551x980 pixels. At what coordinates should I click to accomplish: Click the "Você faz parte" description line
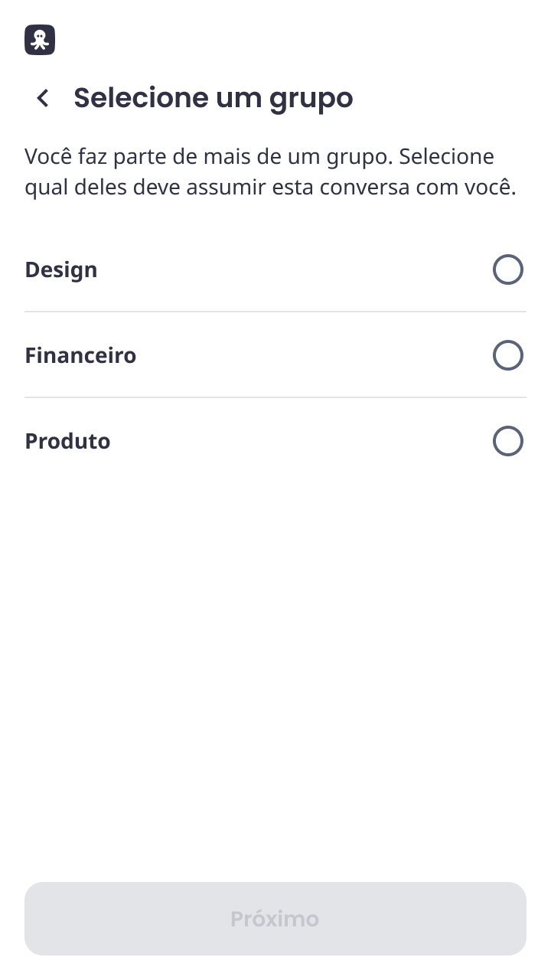click(259, 157)
